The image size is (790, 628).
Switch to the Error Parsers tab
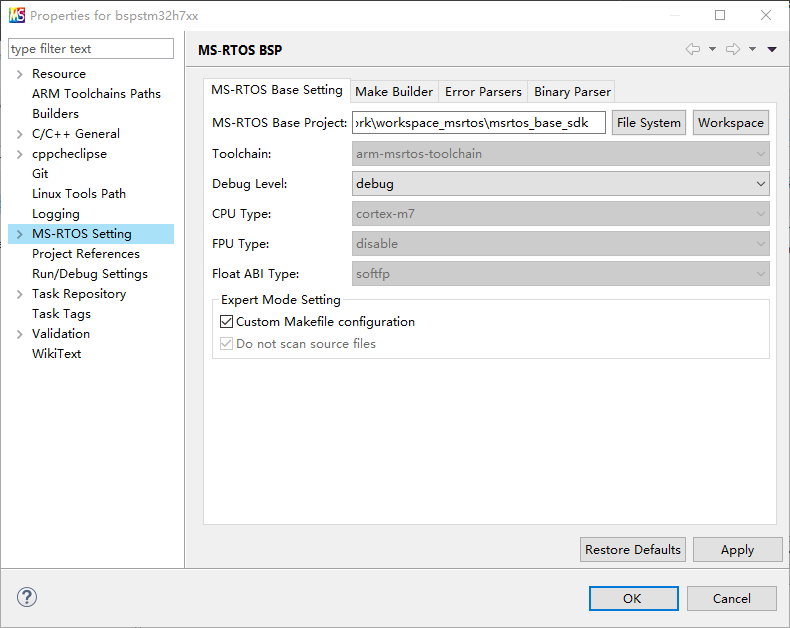pyautogui.click(x=483, y=92)
